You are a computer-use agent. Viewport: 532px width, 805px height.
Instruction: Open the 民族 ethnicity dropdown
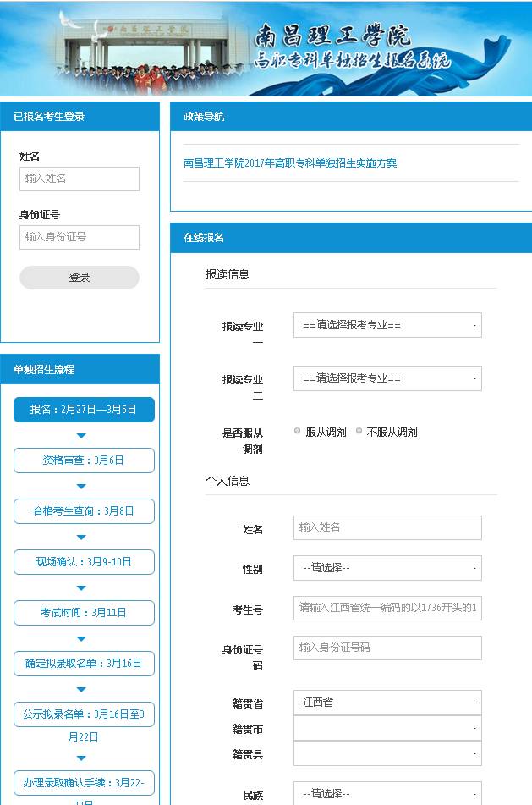point(387,793)
